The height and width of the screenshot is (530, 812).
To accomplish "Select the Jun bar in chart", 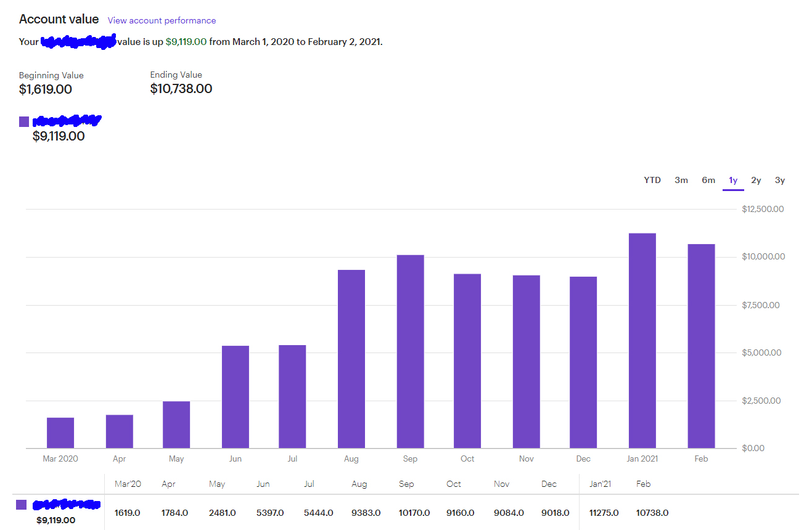I will [235, 397].
